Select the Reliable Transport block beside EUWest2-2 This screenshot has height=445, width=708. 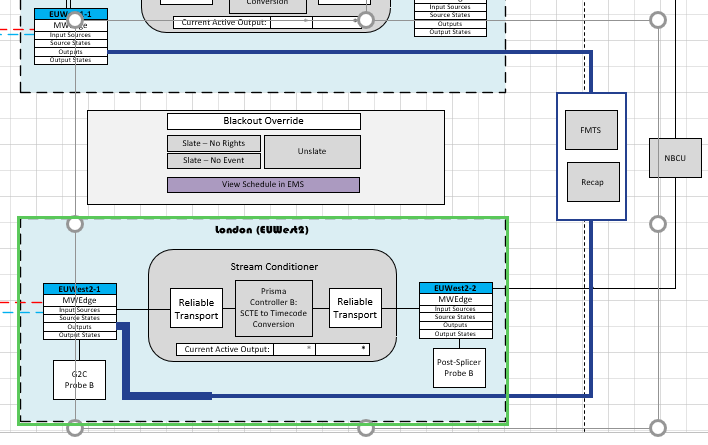(x=356, y=308)
